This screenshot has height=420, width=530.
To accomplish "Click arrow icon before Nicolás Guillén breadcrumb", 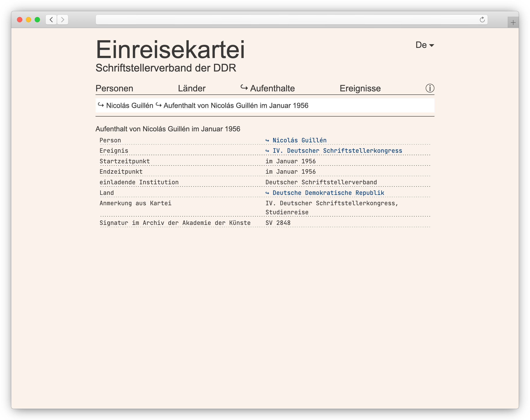I will pyautogui.click(x=101, y=105).
